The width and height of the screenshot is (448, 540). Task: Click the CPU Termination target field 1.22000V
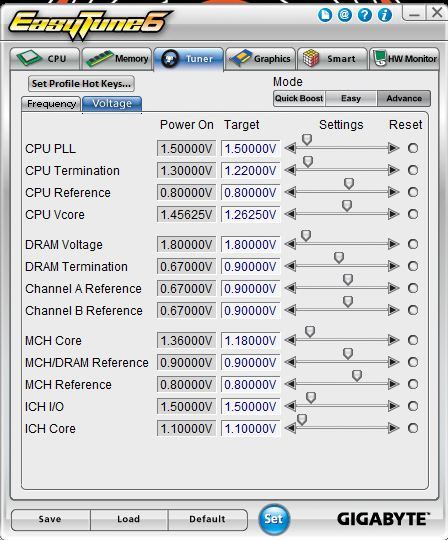pos(250,170)
